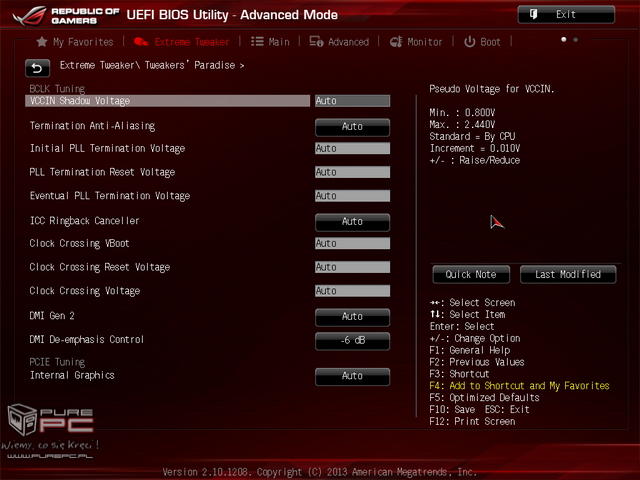This screenshot has height=480, width=640.
Task: Click 'F2: Previous Values' hint
Action: tap(477, 362)
